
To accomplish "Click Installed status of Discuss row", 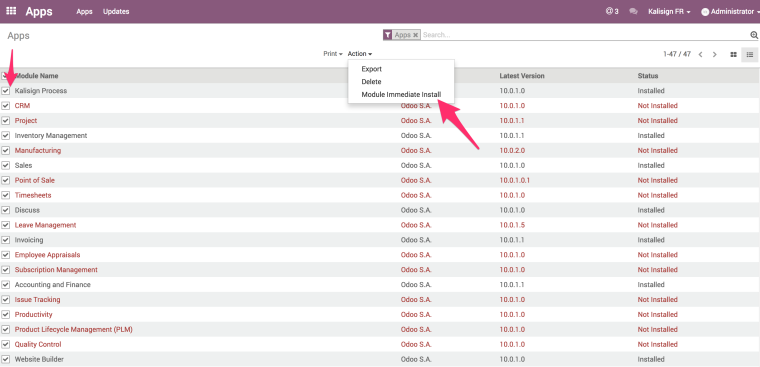I will 651,210.
